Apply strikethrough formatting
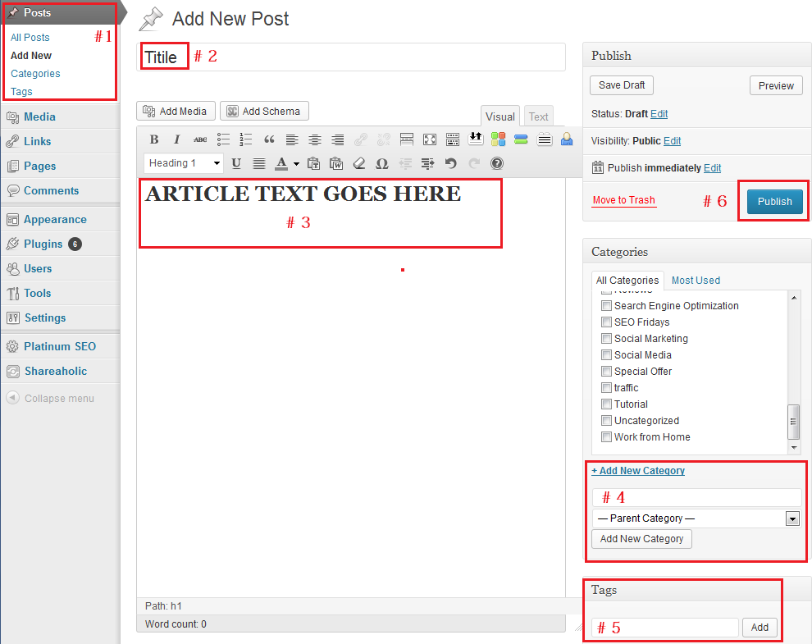Image resolution: width=812 pixels, height=644 pixels. [200, 139]
